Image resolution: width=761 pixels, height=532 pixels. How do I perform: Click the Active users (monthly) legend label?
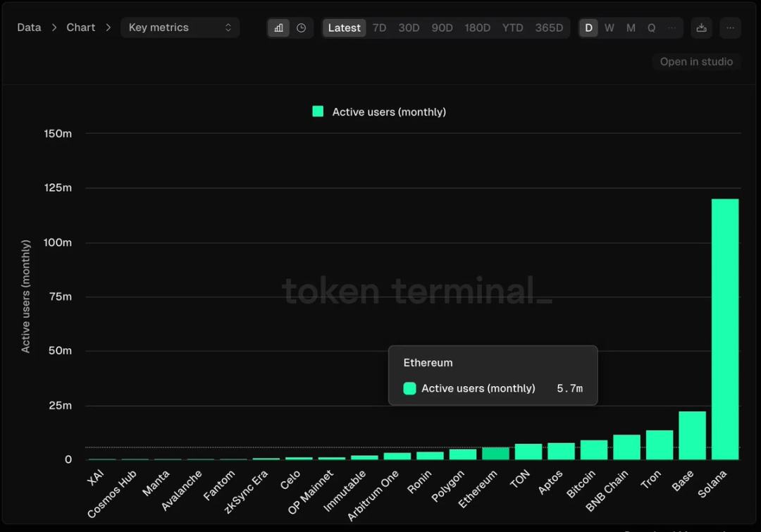coord(389,112)
